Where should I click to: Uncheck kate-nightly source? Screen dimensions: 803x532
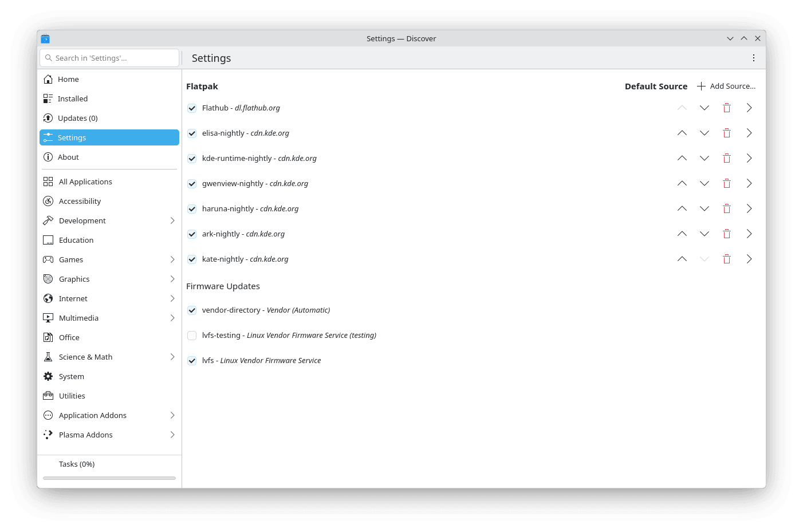pyautogui.click(x=192, y=259)
